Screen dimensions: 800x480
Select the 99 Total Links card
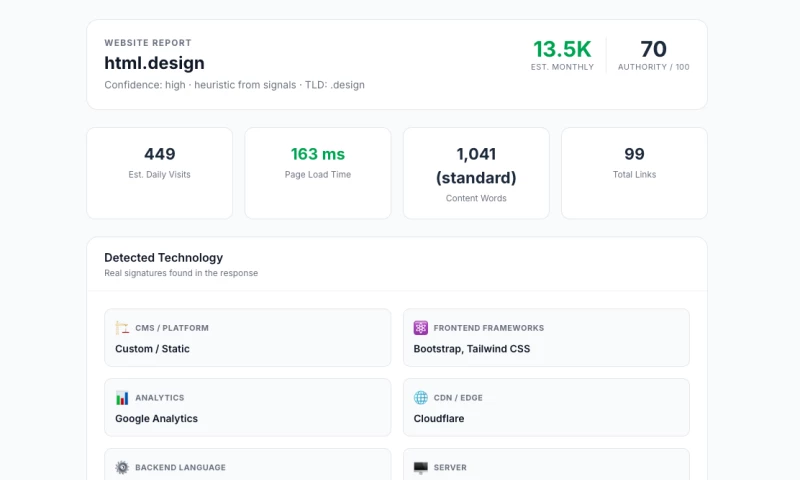point(634,173)
